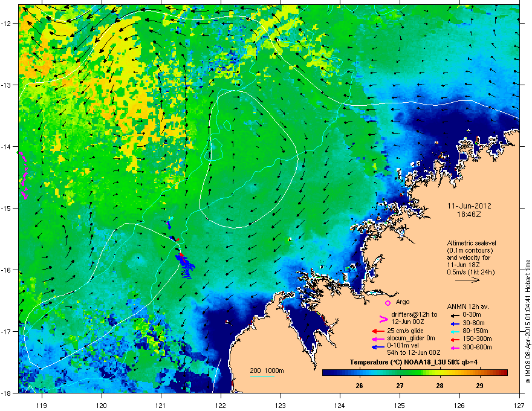Viewport: 532px width, 411px height.
Task: Click the cyan ANMN arrow for 80-150m
Action: (455, 331)
